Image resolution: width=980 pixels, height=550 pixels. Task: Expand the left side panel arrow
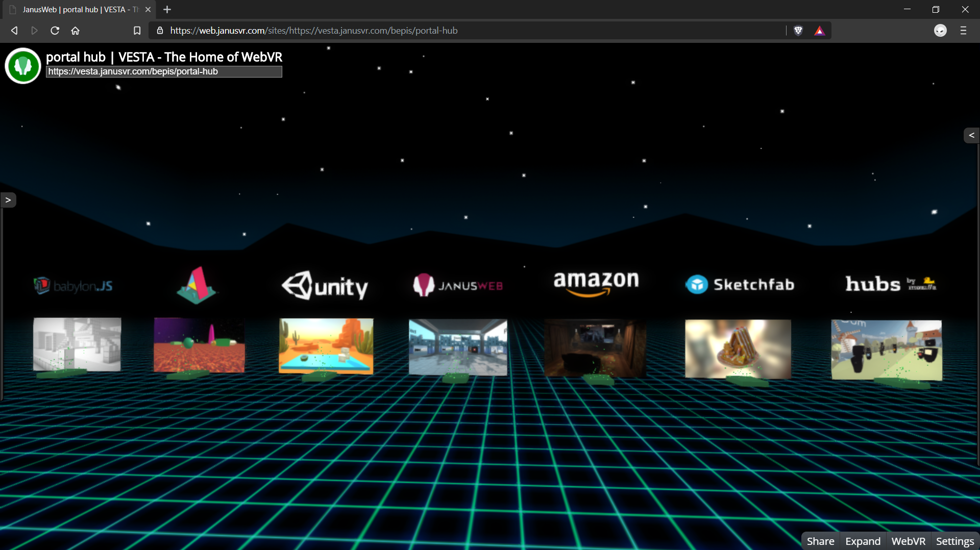coord(8,200)
